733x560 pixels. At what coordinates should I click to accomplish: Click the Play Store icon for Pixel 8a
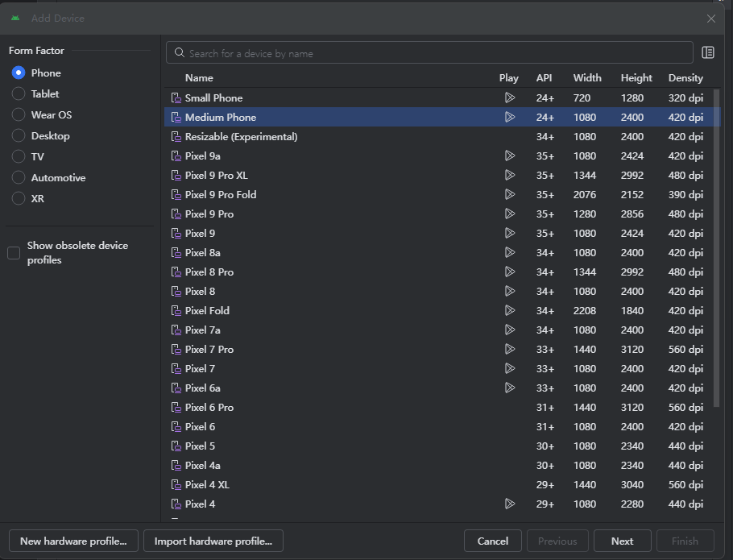pos(510,252)
